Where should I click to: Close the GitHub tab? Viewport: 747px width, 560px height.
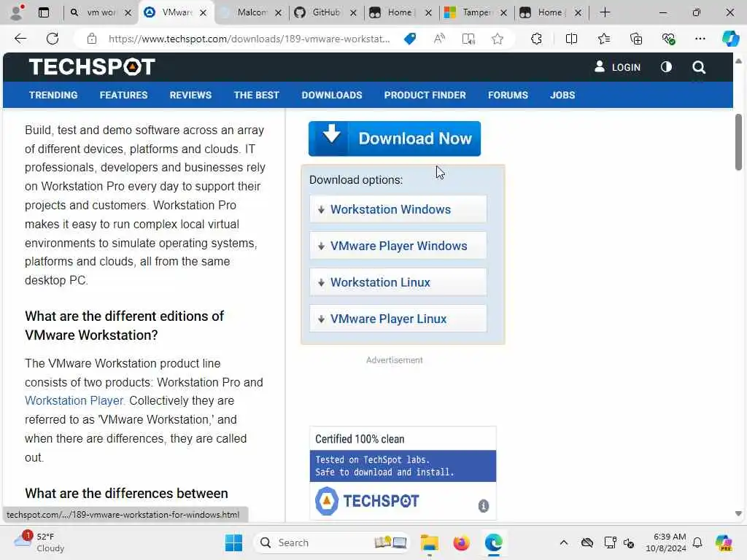point(353,13)
